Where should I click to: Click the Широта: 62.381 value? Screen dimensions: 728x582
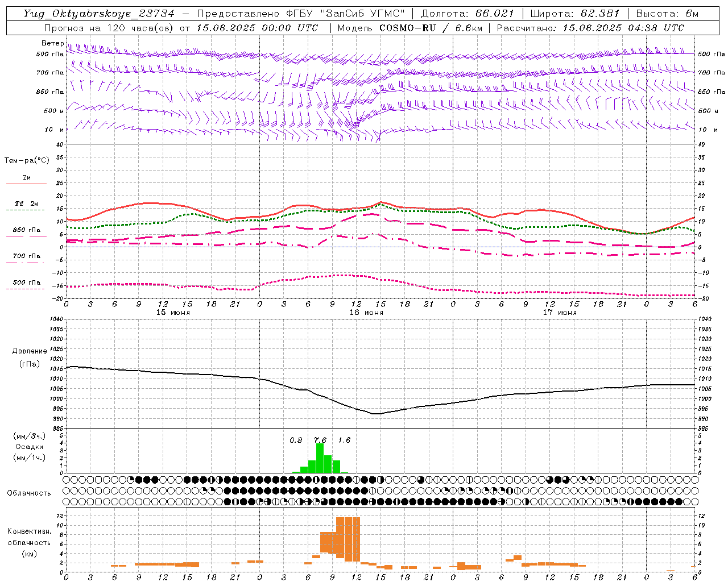[575, 14]
